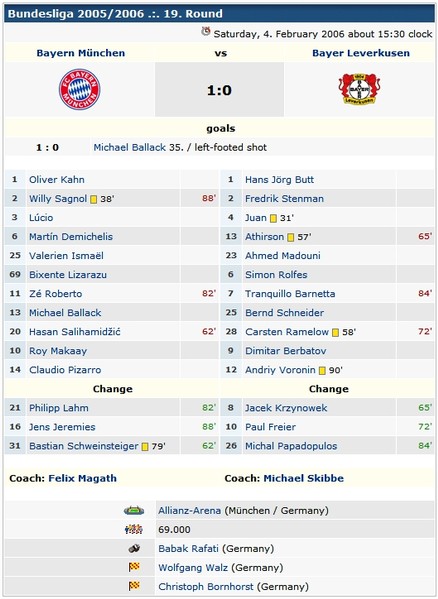Open the Bayer Leverkusen team link
The width and height of the screenshot is (438, 599).
(x=361, y=53)
